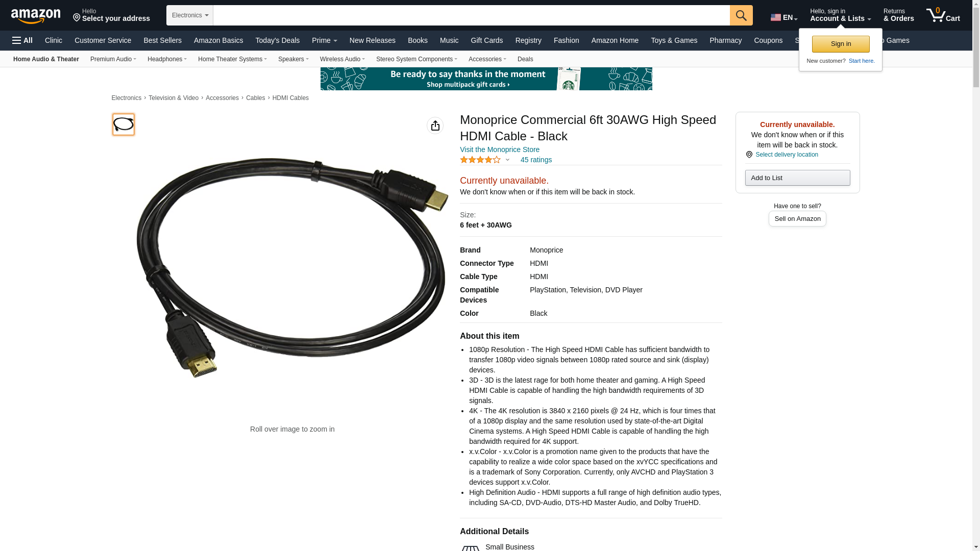Click Add to List button
Viewport: 980px width, 551px height.
click(797, 178)
